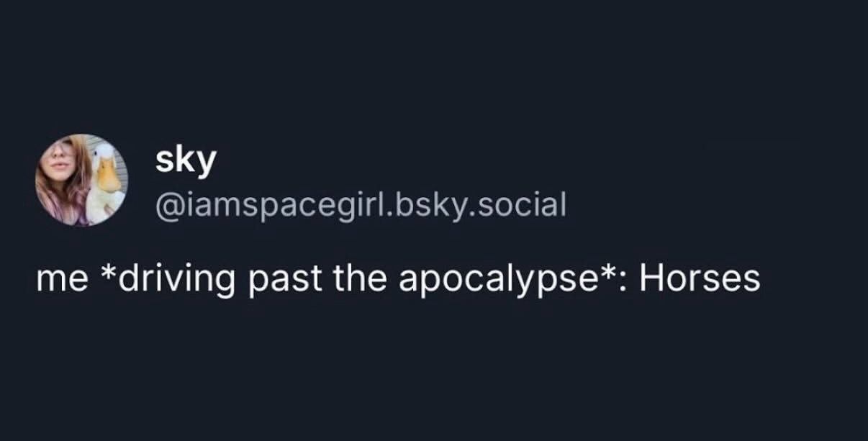The height and width of the screenshot is (441, 868).
Task: Click the word "Horses" in the post
Action: point(700,278)
